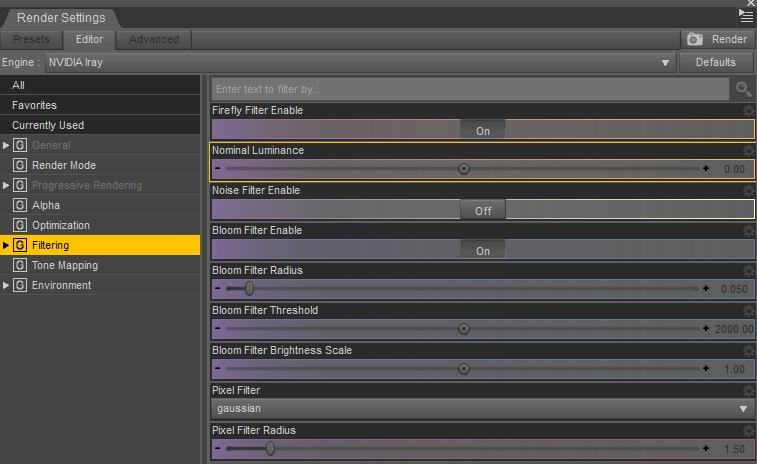Select the All category
The image size is (757, 464).
(100, 85)
